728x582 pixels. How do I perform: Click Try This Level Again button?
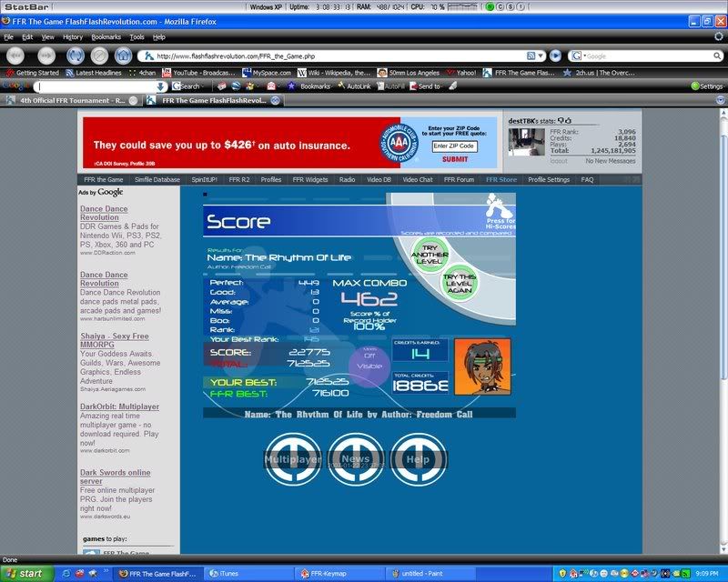point(458,281)
